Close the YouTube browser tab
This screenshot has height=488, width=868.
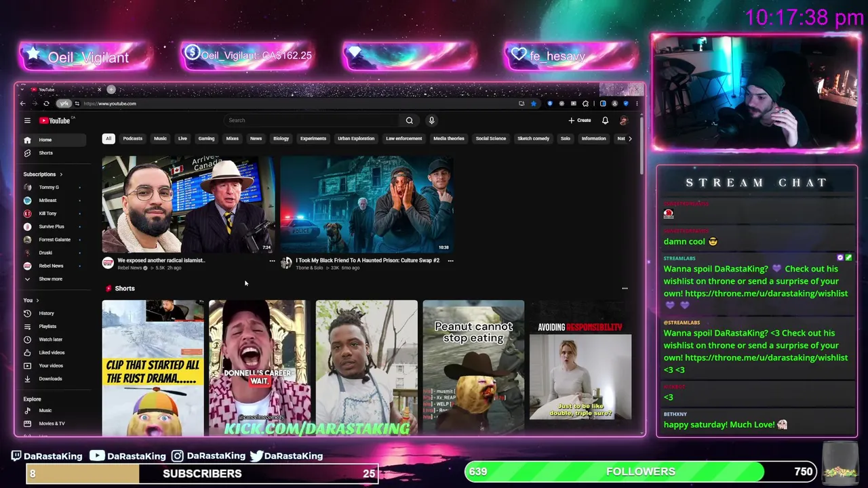99,89
